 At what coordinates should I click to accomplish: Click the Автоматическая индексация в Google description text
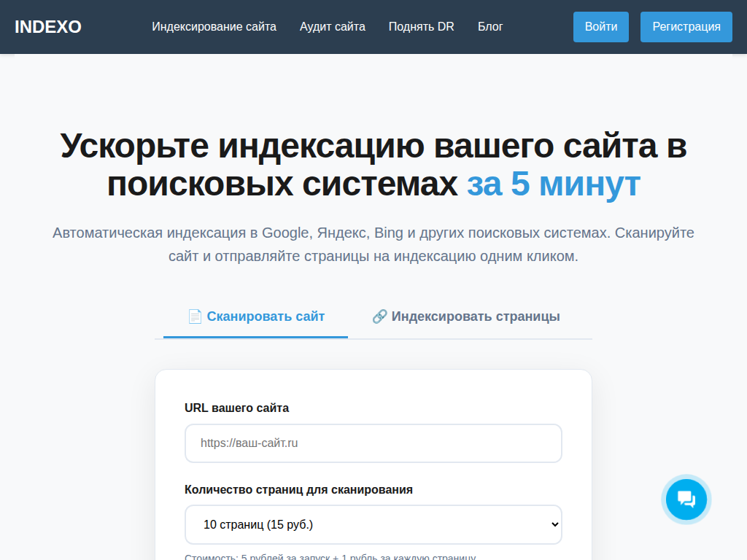[373, 244]
